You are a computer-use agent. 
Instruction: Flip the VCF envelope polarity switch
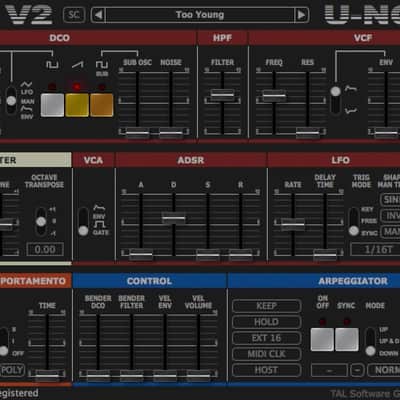coord(336,100)
